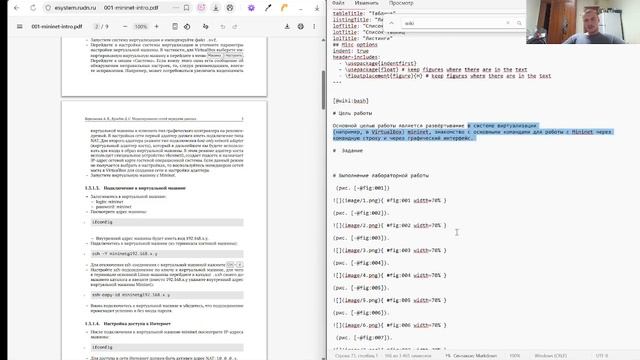Expand the find bar options chevron
Screen dimensions: 640x360
pyautogui.click(x=391, y=23)
